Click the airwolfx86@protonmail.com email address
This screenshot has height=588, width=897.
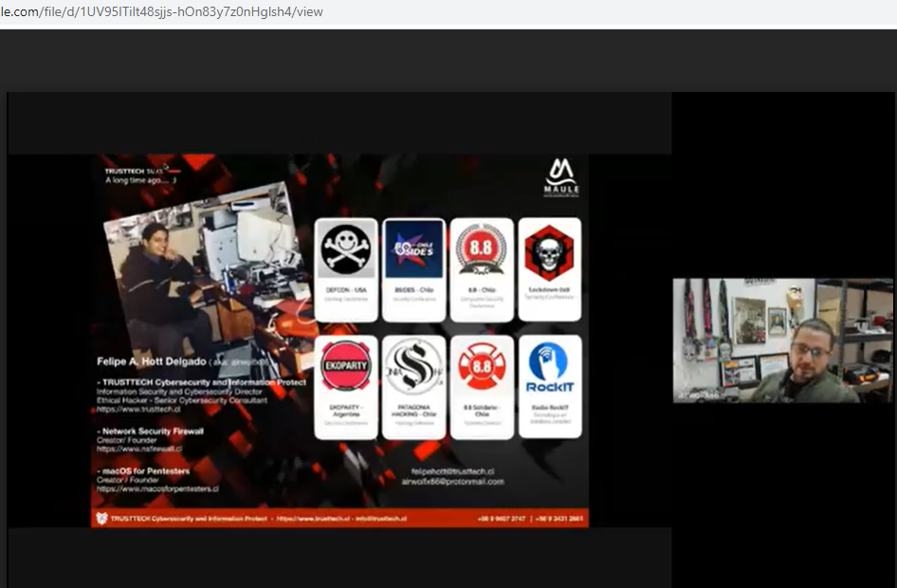[452, 482]
